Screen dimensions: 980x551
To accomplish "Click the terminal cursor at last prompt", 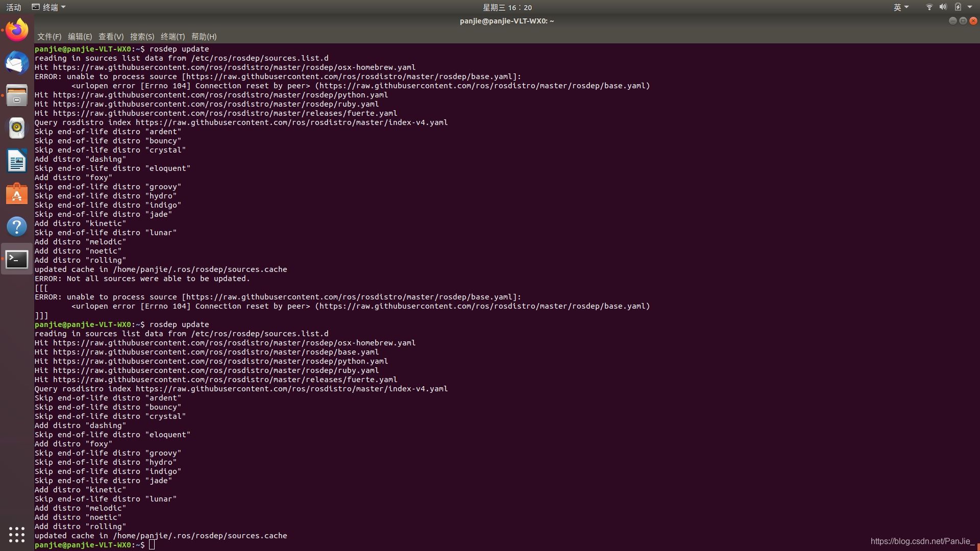I will point(152,545).
